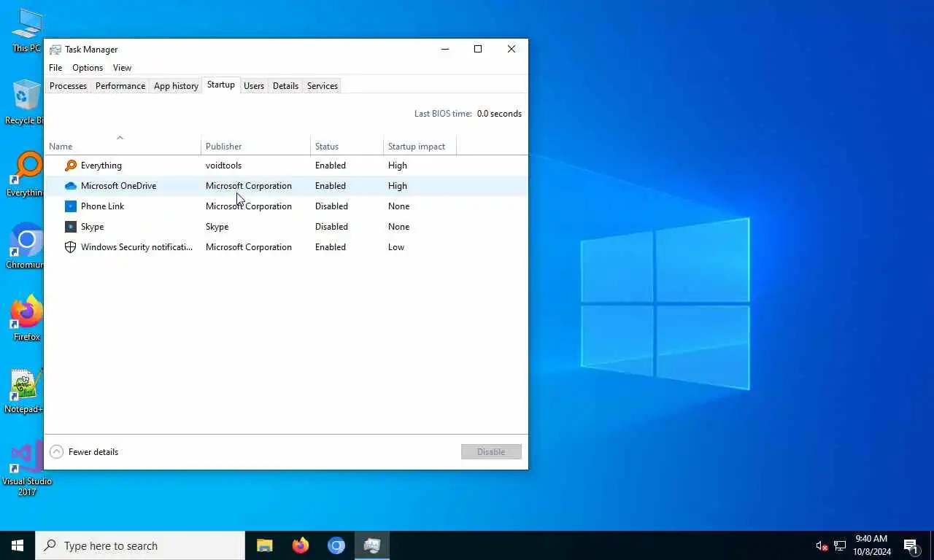Click the Low startup impact cell
The width and height of the screenshot is (934, 560).
[396, 247]
